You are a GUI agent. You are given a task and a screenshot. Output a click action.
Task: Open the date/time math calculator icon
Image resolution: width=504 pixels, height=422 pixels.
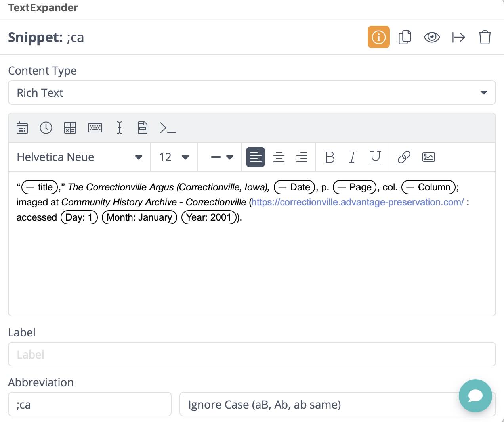(70, 128)
